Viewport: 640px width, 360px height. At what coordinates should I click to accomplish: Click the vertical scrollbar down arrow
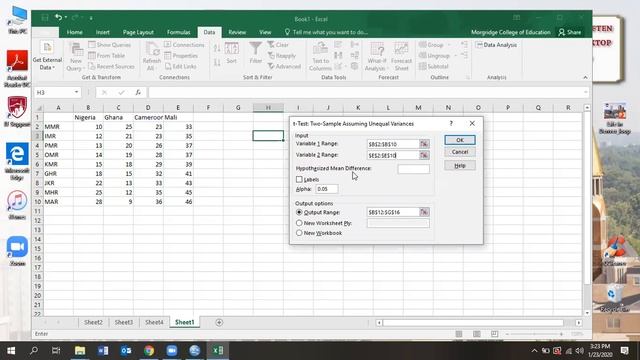tap(587, 313)
